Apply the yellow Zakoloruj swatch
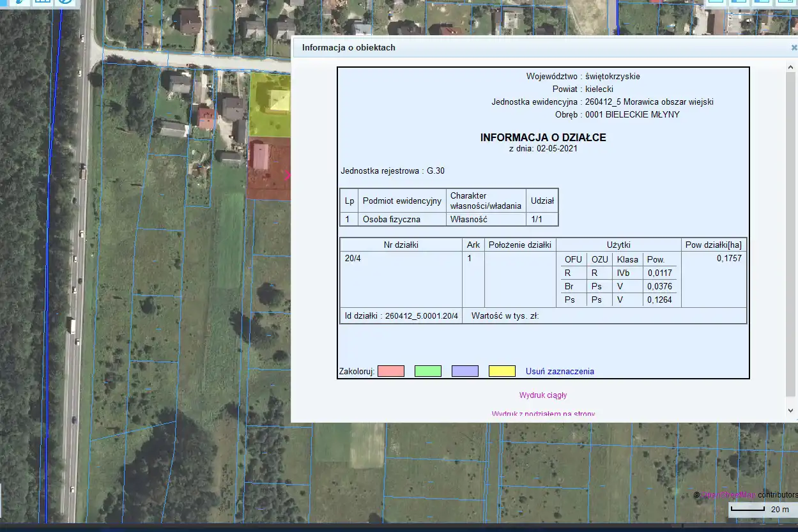 (x=502, y=371)
